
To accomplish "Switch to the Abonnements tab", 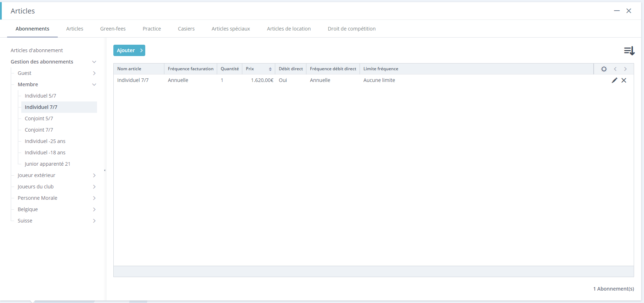I will [x=32, y=29].
